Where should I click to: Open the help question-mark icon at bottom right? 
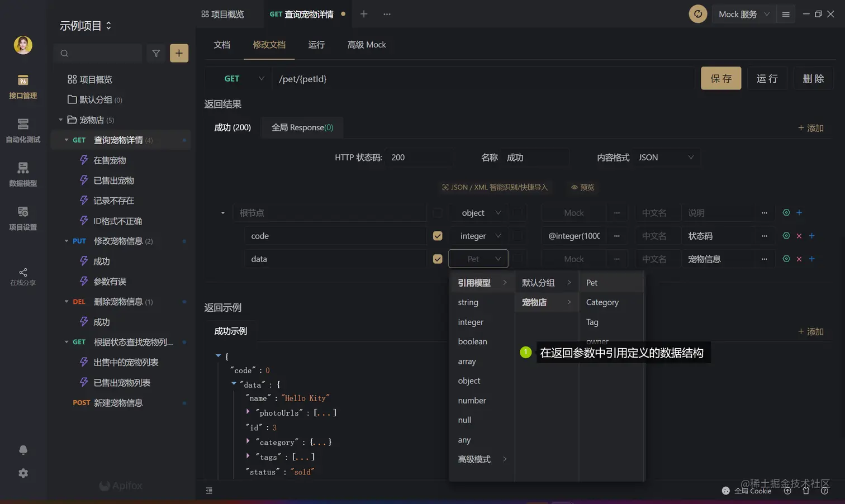(824, 491)
